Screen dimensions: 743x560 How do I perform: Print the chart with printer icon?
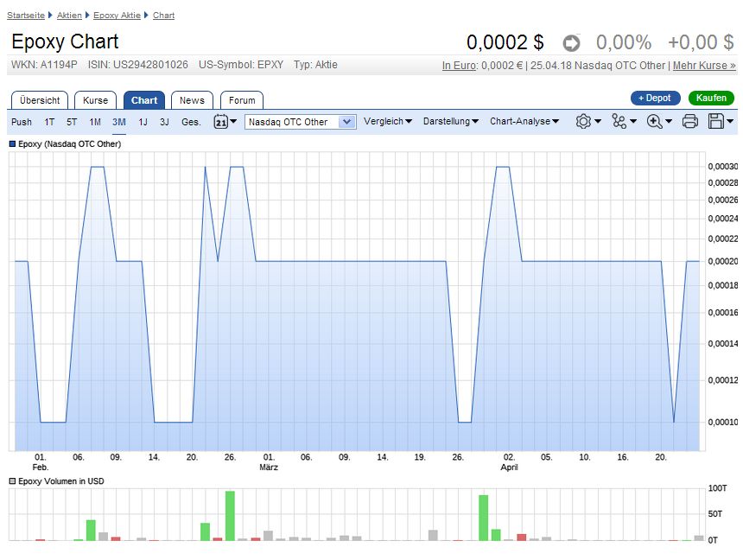click(690, 121)
